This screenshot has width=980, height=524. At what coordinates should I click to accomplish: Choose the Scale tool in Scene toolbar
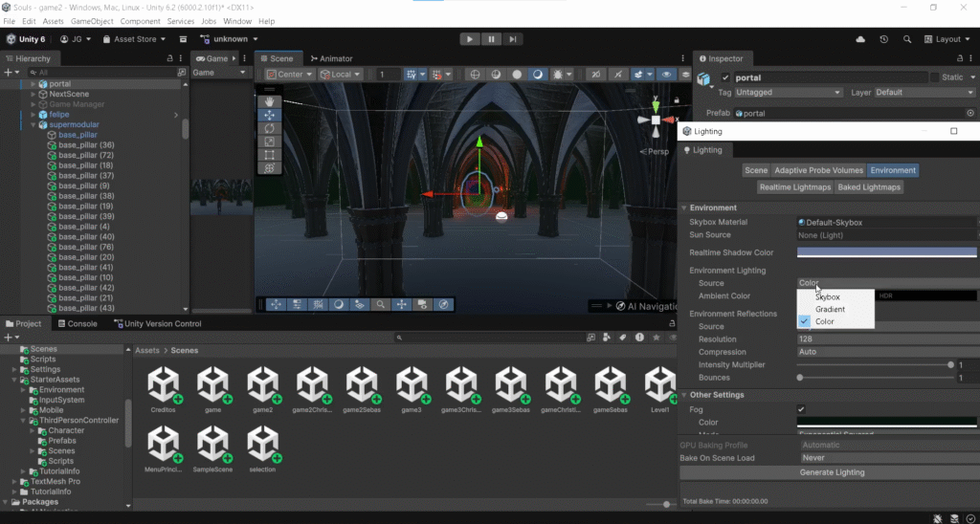coord(270,142)
